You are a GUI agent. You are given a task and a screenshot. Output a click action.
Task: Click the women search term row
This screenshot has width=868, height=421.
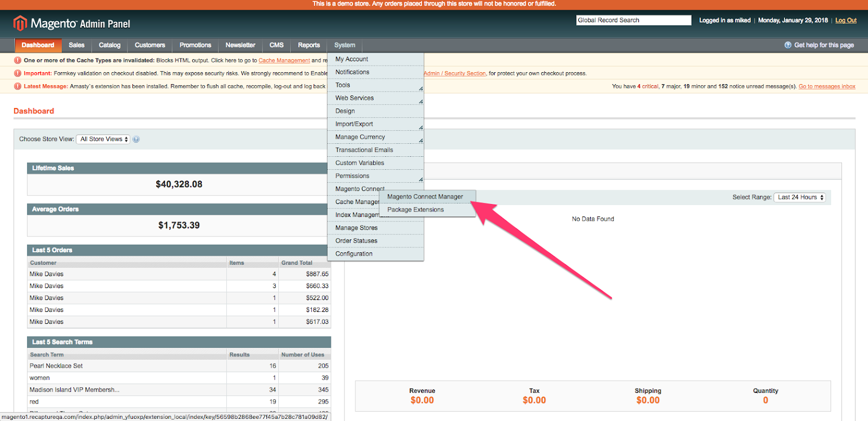click(x=179, y=378)
